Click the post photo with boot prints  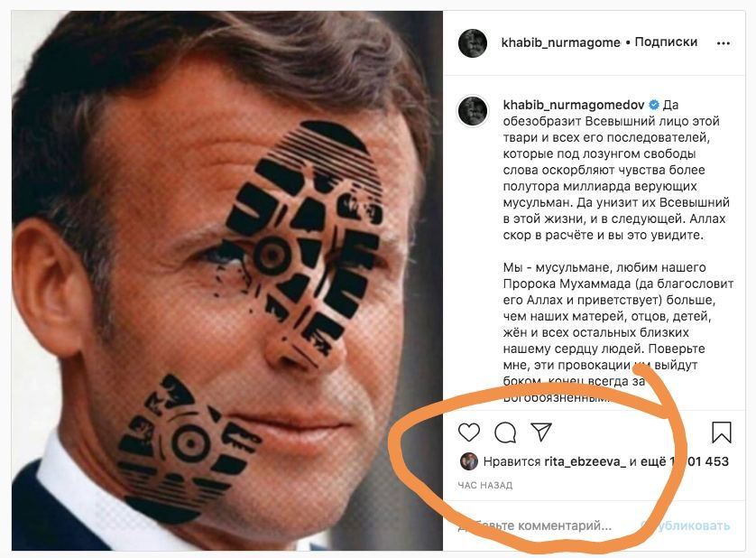(227, 280)
